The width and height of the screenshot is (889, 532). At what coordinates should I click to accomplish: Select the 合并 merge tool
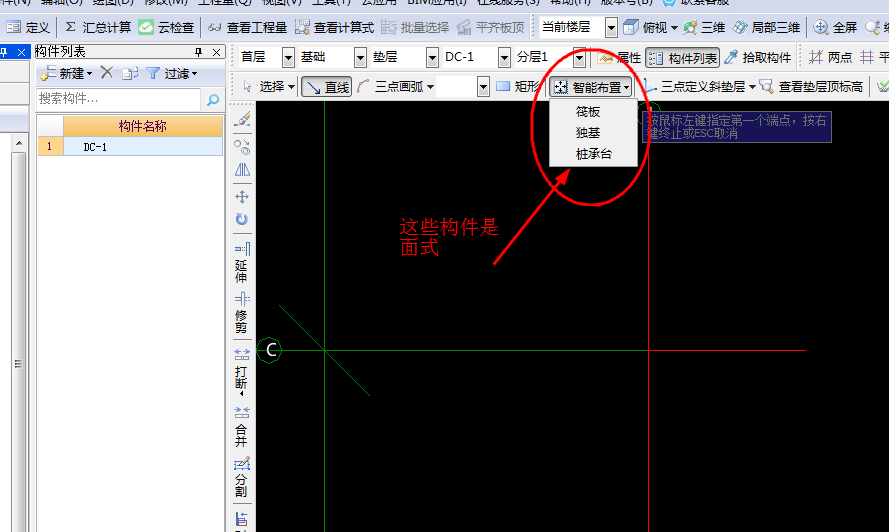(242, 427)
